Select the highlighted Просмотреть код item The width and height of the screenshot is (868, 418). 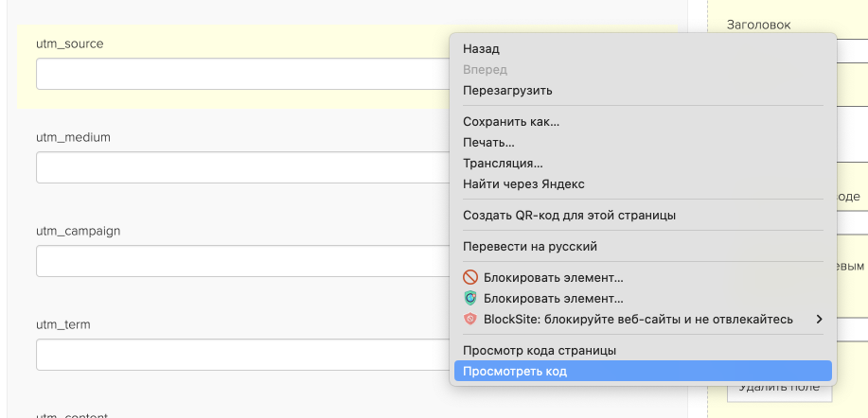tap(515, 372)
